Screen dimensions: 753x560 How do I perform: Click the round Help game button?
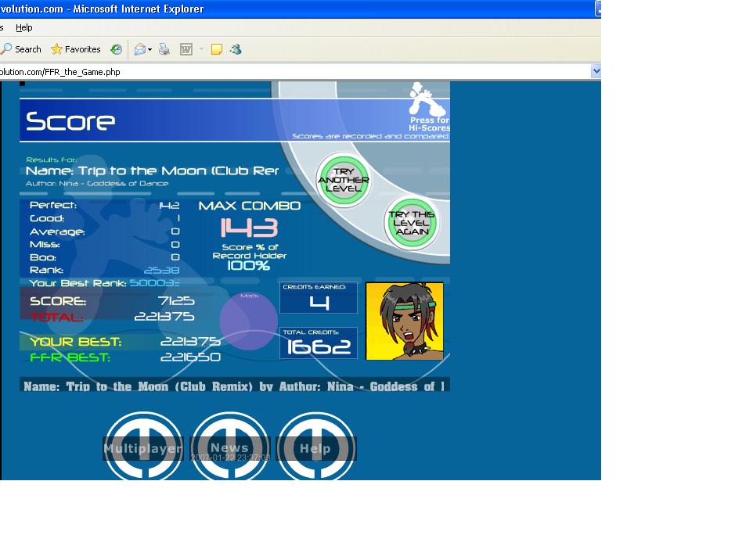316,447
